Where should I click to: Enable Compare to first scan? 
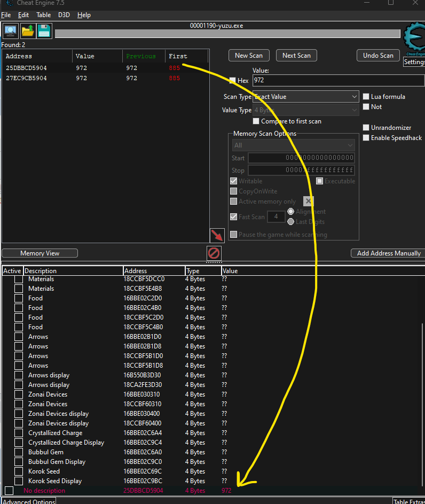click(x=256, y=121)
